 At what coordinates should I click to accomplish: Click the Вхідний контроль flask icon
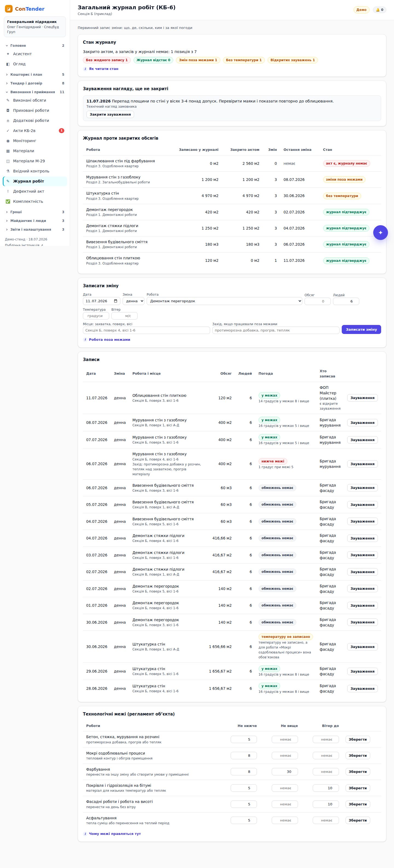8,171
